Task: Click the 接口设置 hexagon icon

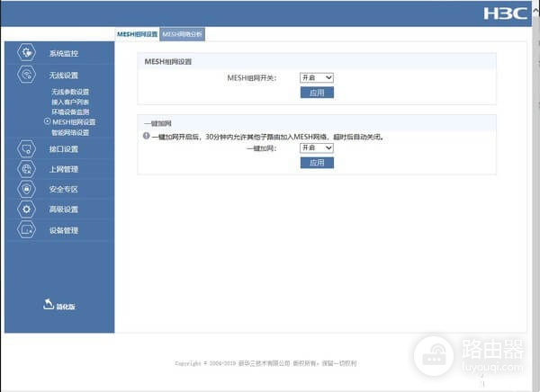Action: 27,148
